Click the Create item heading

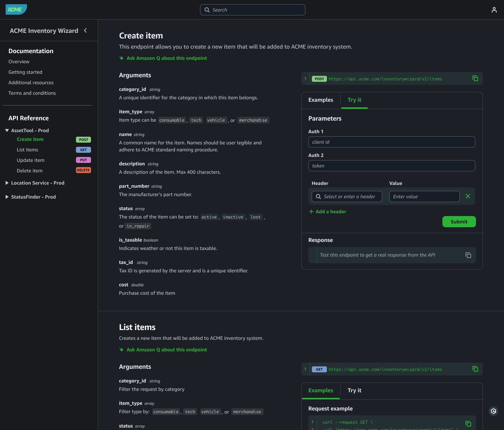click(x=141, y=36)
